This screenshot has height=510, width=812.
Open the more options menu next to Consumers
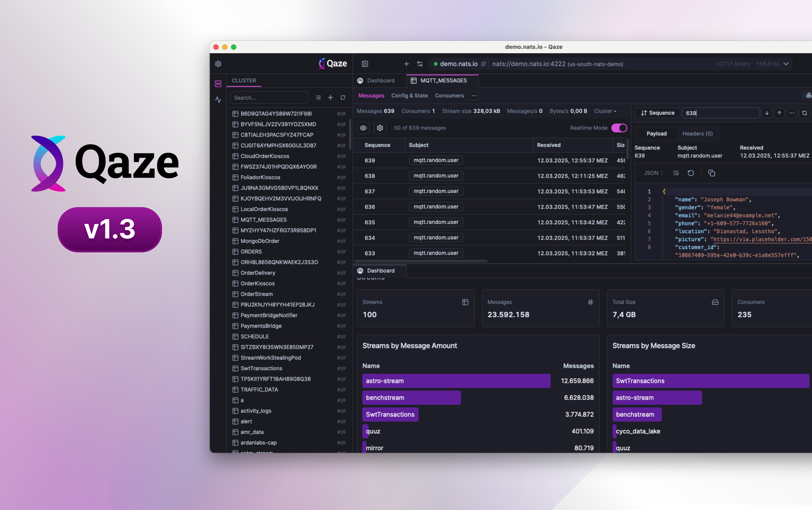pyautogui.click(x=474, y=96)
